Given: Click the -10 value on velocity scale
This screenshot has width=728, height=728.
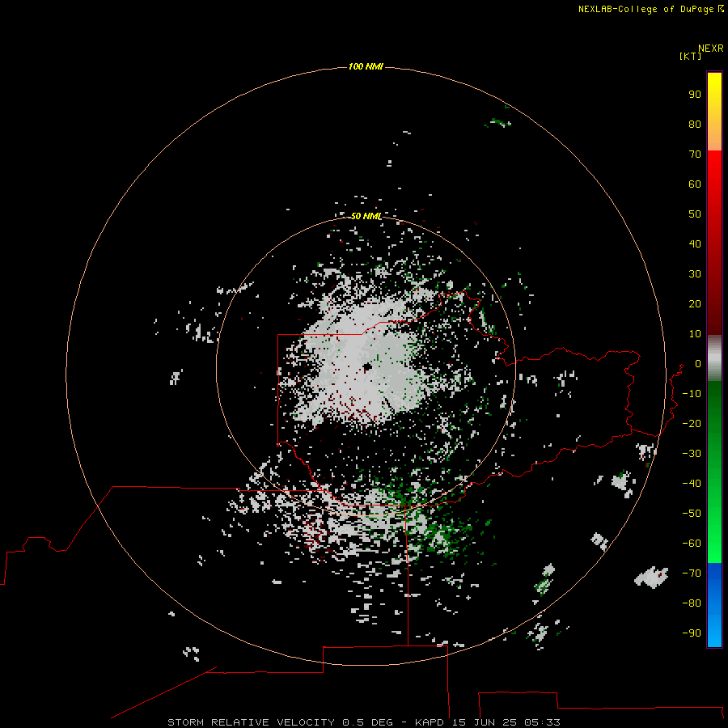Looking at the screenshot, I should (x=692, y=394).
